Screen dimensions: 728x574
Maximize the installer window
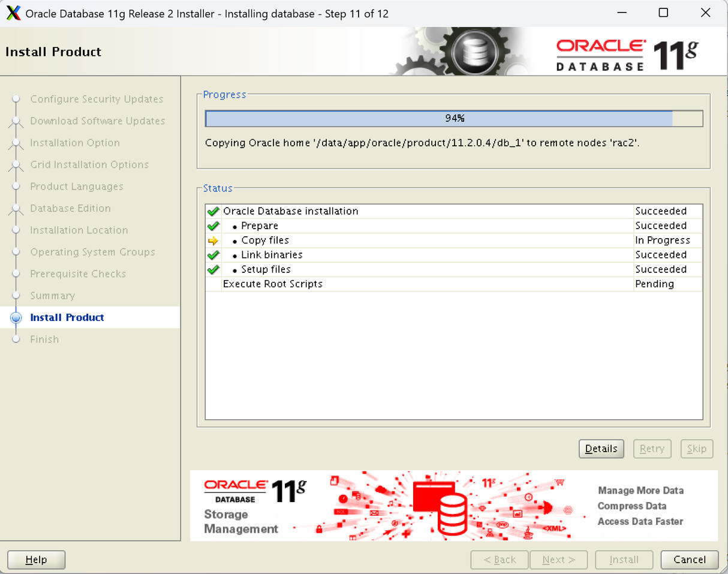tap(663, 13)
